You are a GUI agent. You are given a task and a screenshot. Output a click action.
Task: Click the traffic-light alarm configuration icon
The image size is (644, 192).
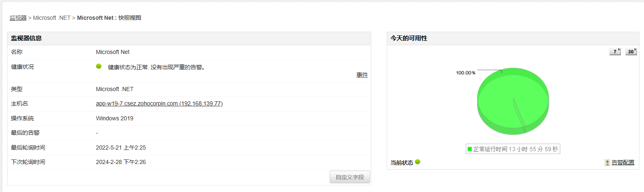[x=607, y=163]
